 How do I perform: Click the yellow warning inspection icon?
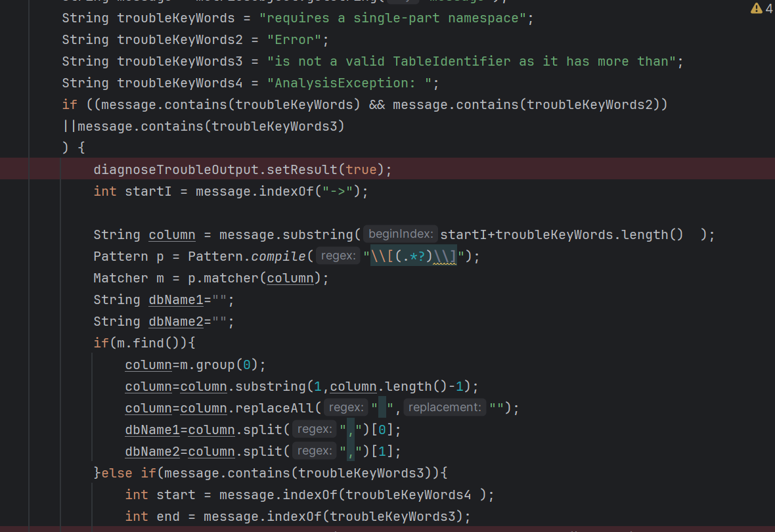[x=756, y=9]
